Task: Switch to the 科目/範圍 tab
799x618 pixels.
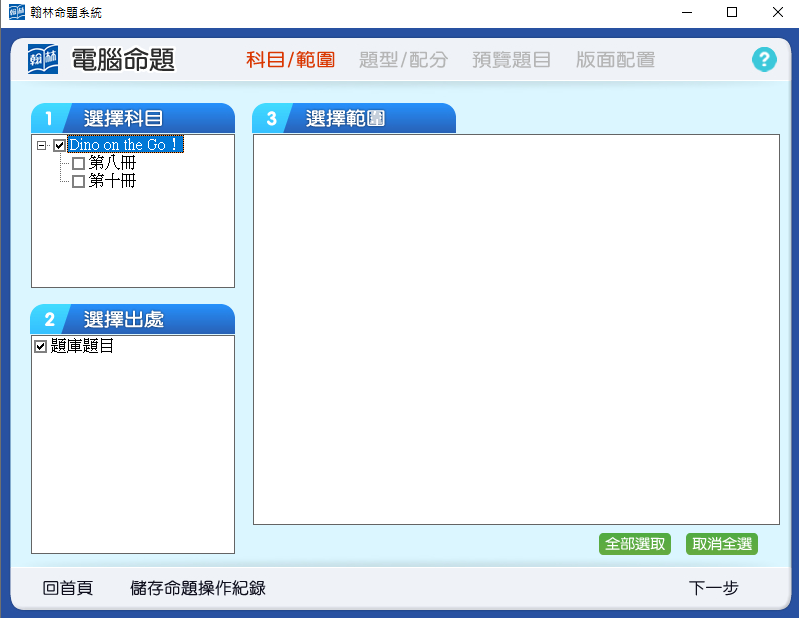Action: pyautogui.click(x=290, y=60)
